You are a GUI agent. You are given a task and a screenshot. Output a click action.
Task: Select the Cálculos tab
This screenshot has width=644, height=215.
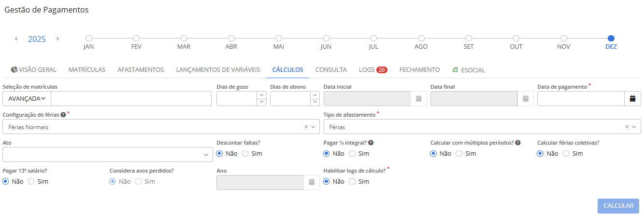pyautogui.click(x=288, y=70)
